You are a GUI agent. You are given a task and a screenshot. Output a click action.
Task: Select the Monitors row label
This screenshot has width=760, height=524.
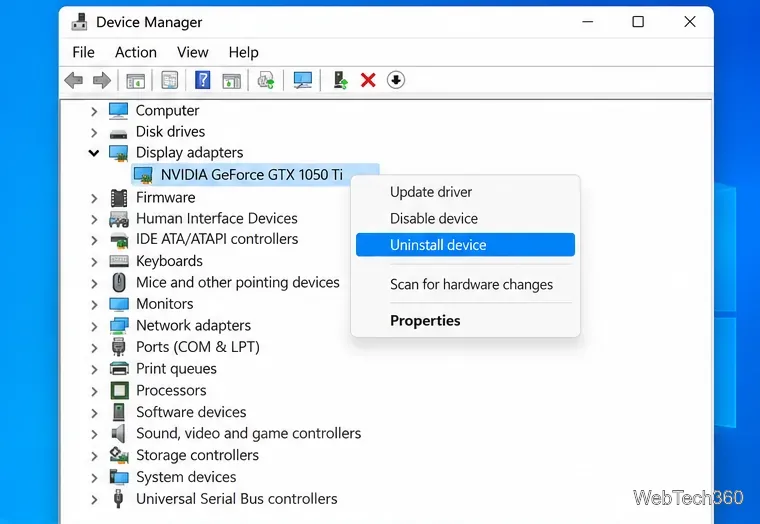165,304
